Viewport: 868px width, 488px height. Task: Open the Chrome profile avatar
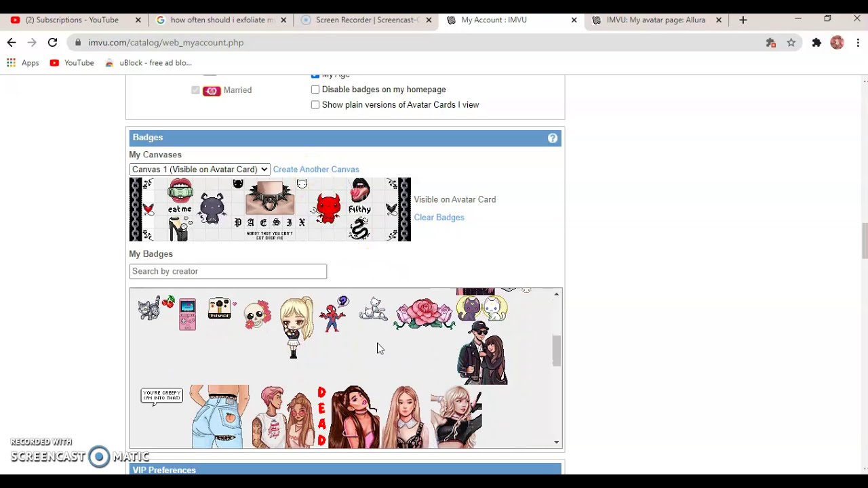click(837, 43)
